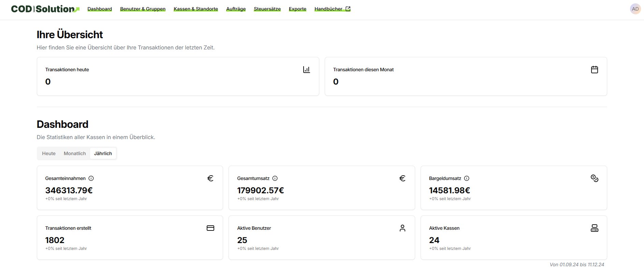This screenshot has height=270, width=644.
Task: Select the Monatlich statistics tab
Action: coord(75,153)
